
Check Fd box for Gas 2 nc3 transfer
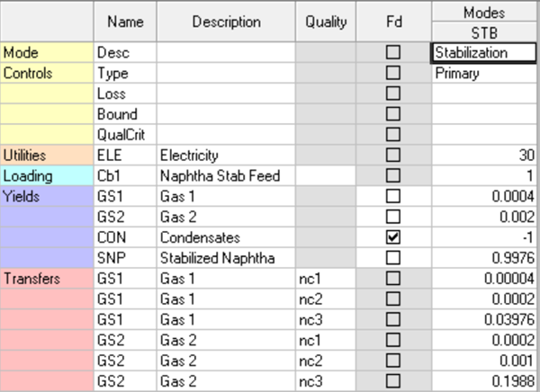pyautogui.click(x=392, y=382)
